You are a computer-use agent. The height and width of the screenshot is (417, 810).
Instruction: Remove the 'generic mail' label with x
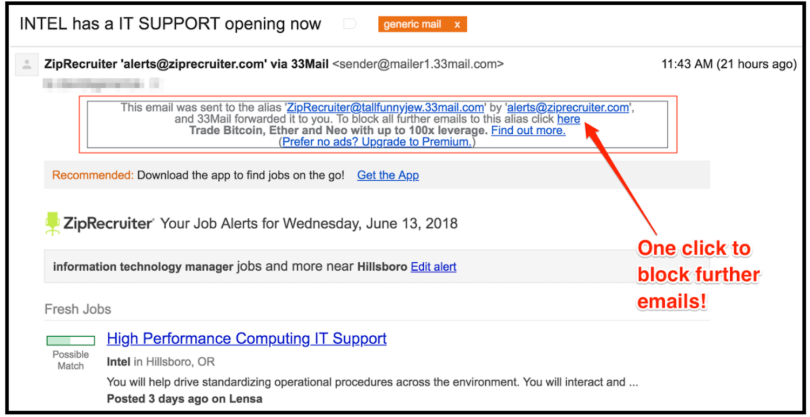[x=457, y=24]
